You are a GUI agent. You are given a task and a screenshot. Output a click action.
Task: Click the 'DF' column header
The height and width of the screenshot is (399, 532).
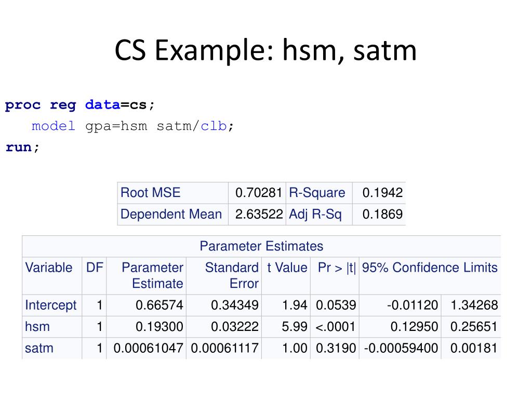[x=94, y=275]
